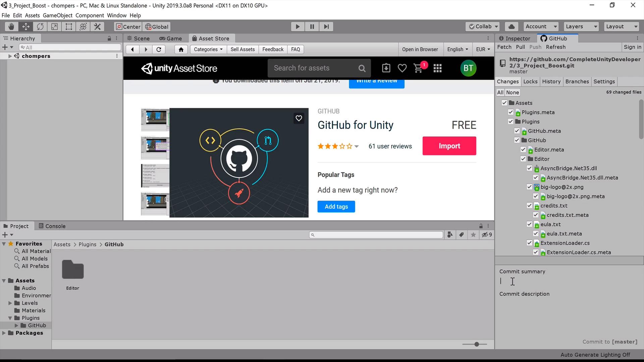Click the red Import button
Viewport: 644px width, 362px height.
click(x=449, y=146)
